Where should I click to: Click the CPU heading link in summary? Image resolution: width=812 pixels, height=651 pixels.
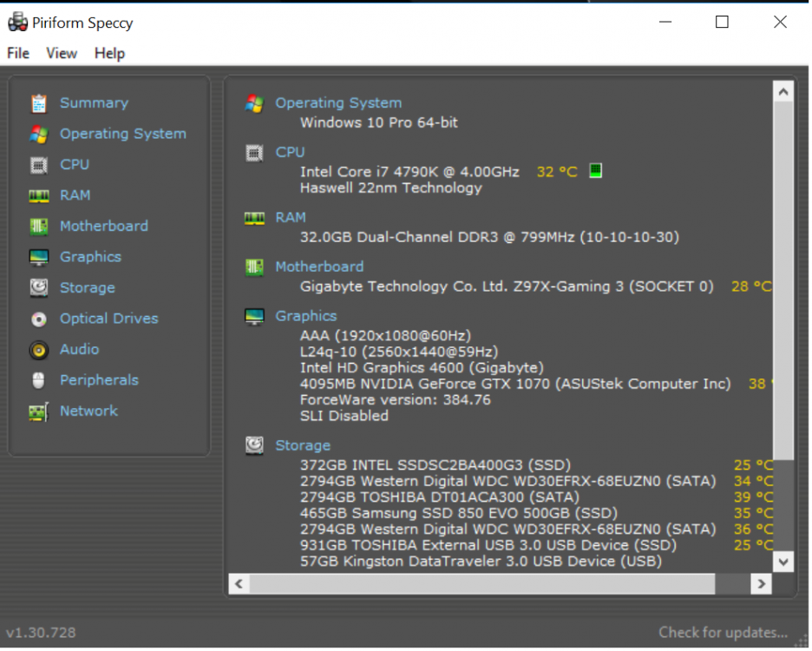290,153
